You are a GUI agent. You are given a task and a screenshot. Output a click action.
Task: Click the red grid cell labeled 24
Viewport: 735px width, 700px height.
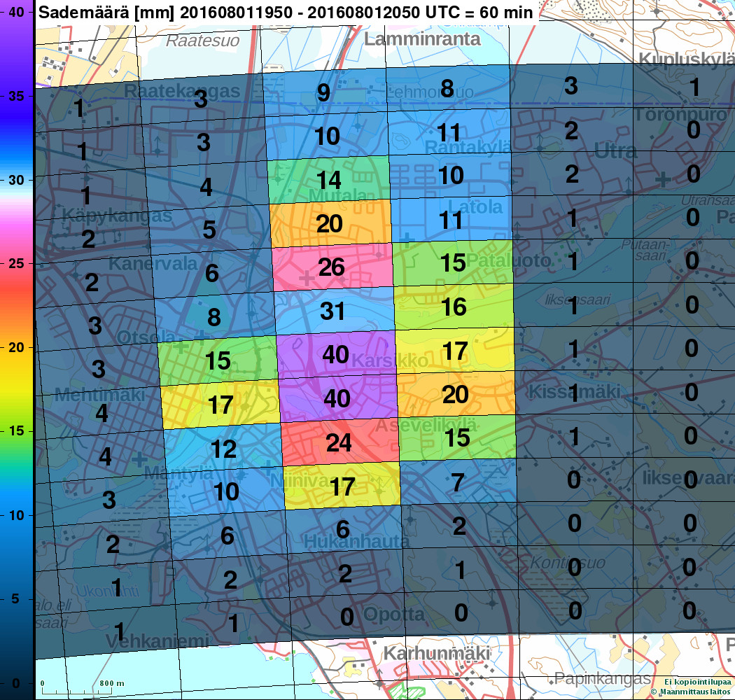point(339,442)
